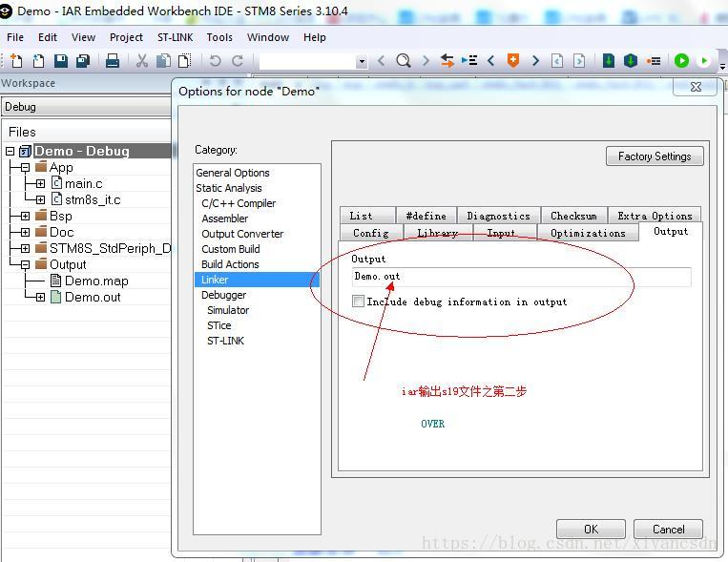
Task: Expand the STM8S_StdPeriph_D folder
Action: [x=25, y=248]
